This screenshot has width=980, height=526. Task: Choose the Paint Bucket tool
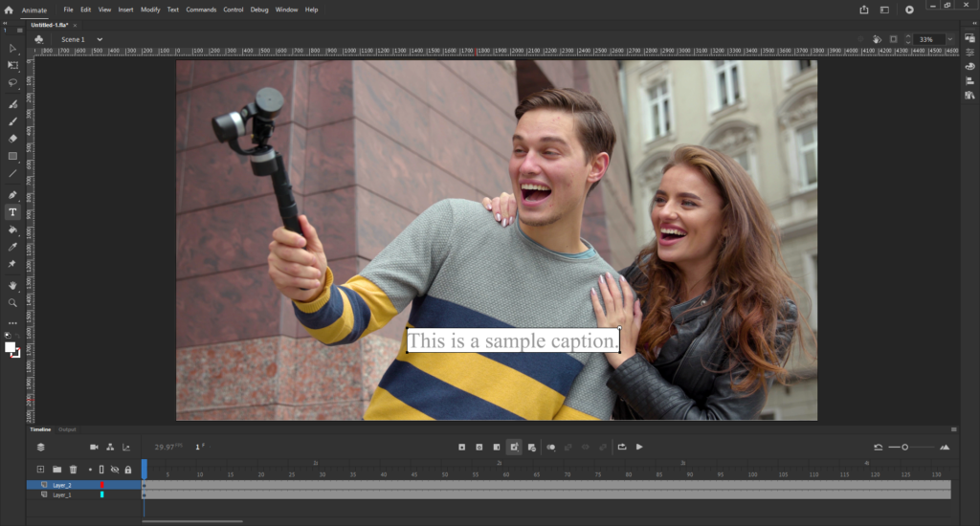(12, 230)
